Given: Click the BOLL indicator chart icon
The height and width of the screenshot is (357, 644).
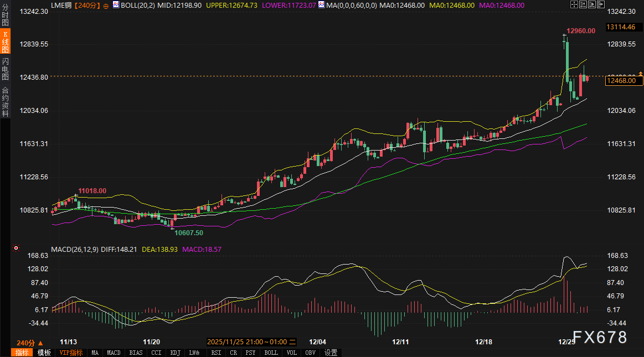Looking at the screenshot, I should tap(116, 4).
